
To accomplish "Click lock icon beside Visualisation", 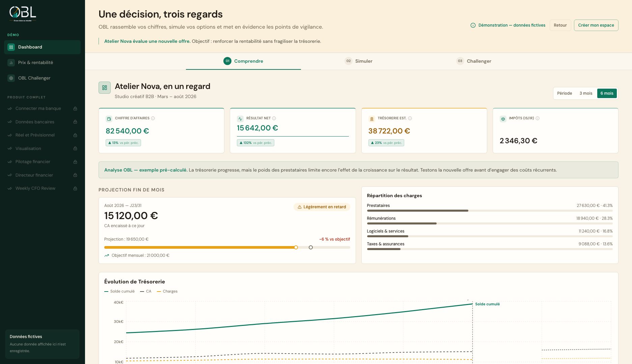I will pyautogui.click(x=75, y=148).
